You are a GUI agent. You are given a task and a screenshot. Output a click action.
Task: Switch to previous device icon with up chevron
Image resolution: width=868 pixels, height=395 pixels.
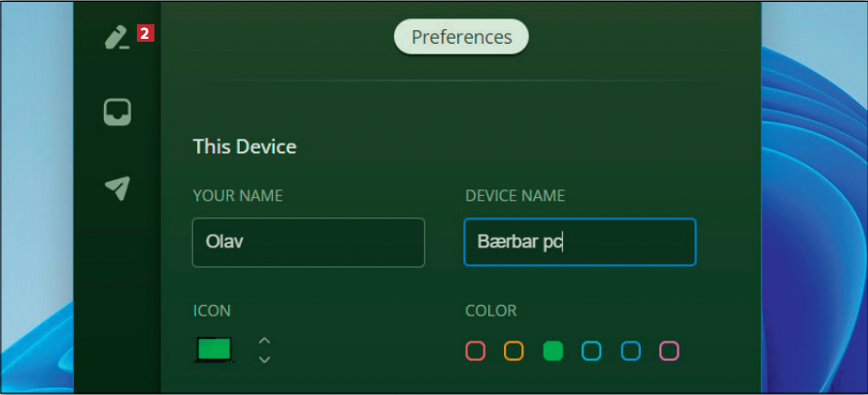(x=264, y=341)
